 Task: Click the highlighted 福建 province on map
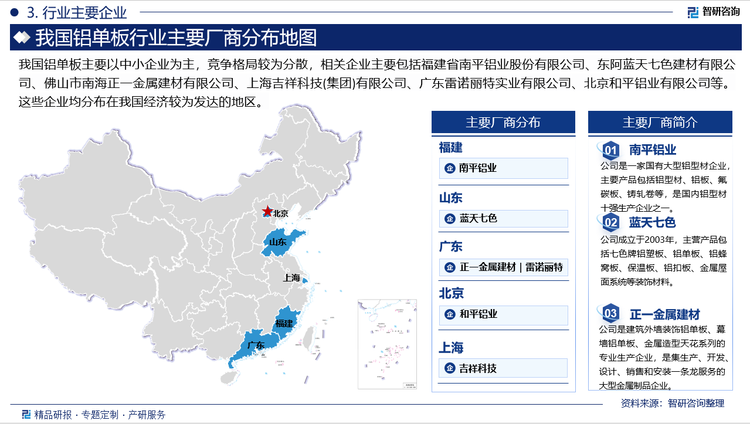(286, 322)
